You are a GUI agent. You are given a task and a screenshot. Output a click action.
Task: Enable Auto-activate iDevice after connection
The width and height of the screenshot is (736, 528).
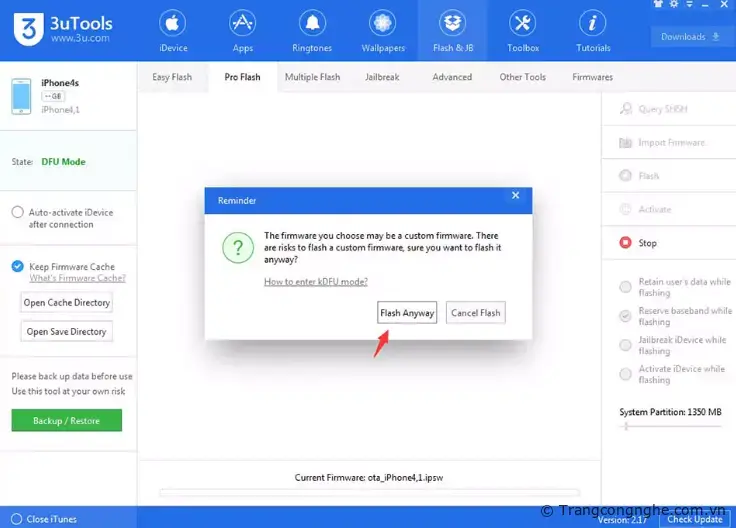coord(18,212)
